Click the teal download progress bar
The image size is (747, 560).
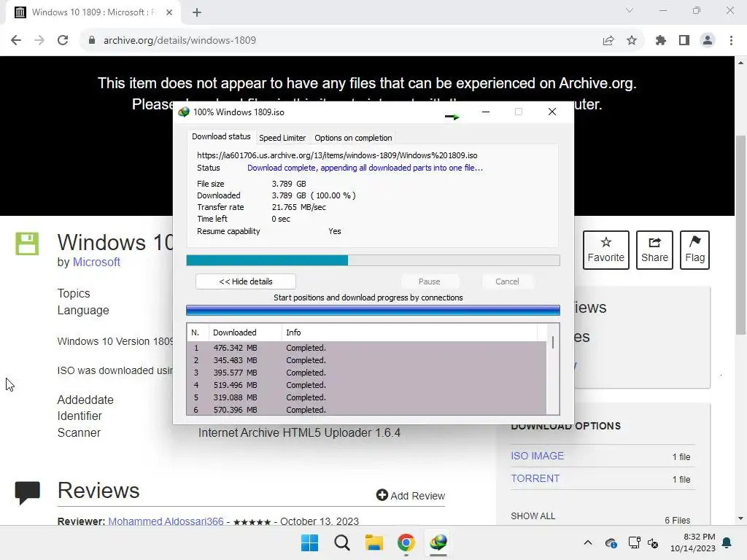point(373,260)
